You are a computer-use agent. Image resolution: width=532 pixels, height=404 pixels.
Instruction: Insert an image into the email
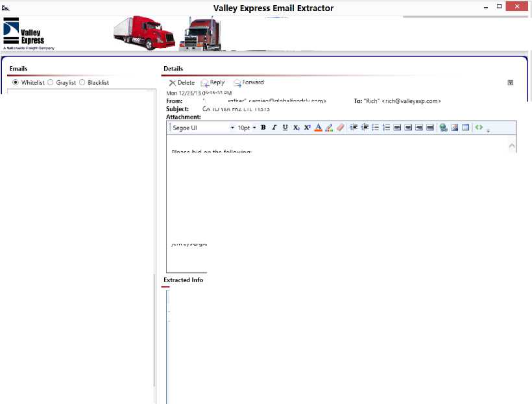[x=455, y=128]
